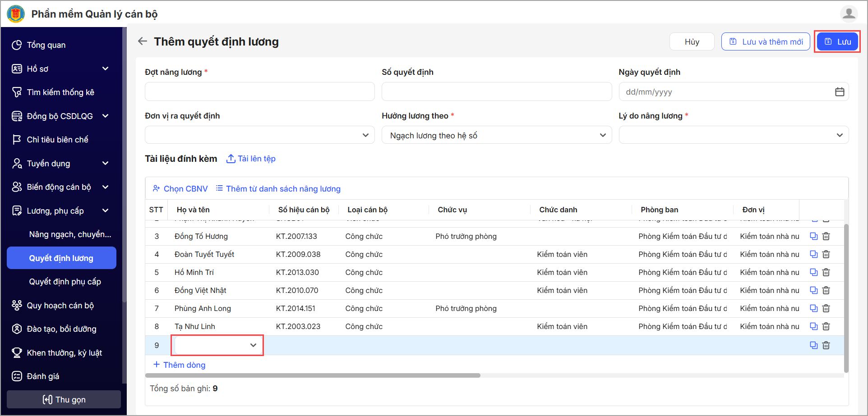This screenshot has width=868, height=416.
Task: Duplicate the Hồ Minh Trí row
Action: tap(813, 272)
